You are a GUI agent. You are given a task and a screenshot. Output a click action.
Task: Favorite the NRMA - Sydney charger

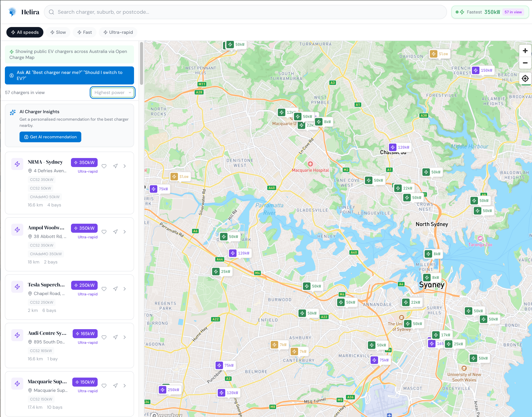[104, 166]
